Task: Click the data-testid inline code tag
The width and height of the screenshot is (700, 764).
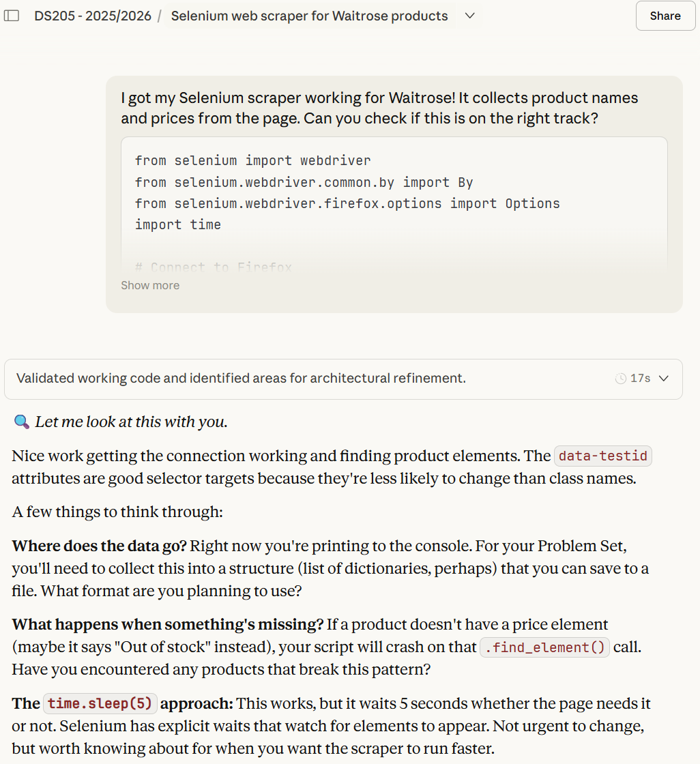Action: coord(602,456)
